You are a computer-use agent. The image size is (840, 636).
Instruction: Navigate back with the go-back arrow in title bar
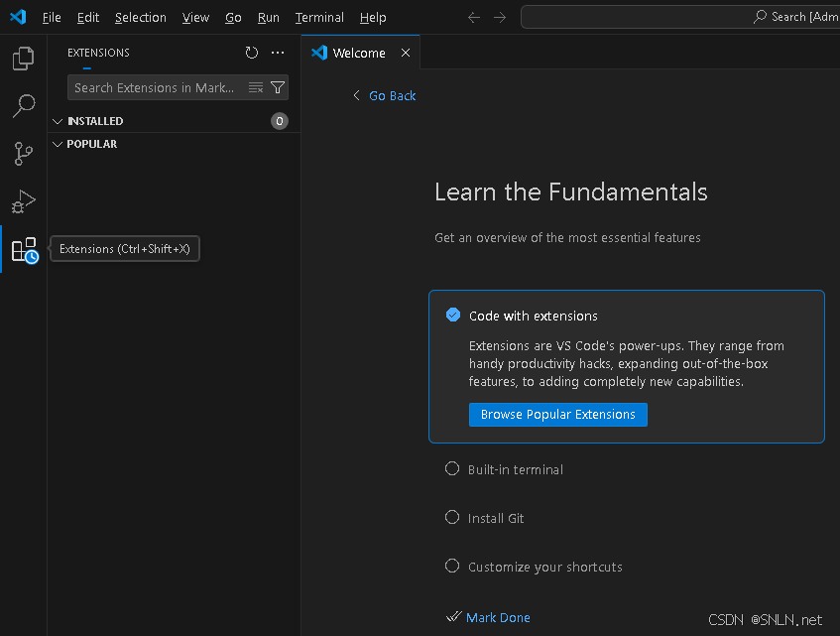(474, 17)
